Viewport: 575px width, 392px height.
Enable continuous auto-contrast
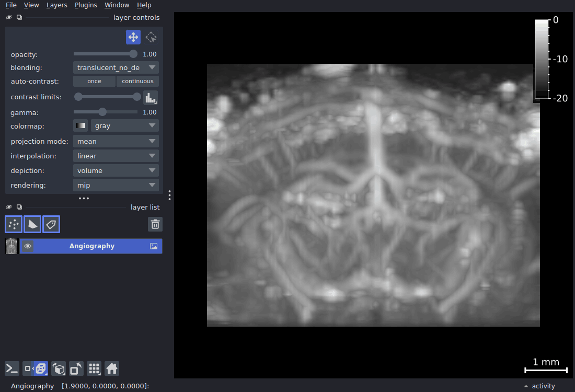pyautogui.click(x=137, y=81)
